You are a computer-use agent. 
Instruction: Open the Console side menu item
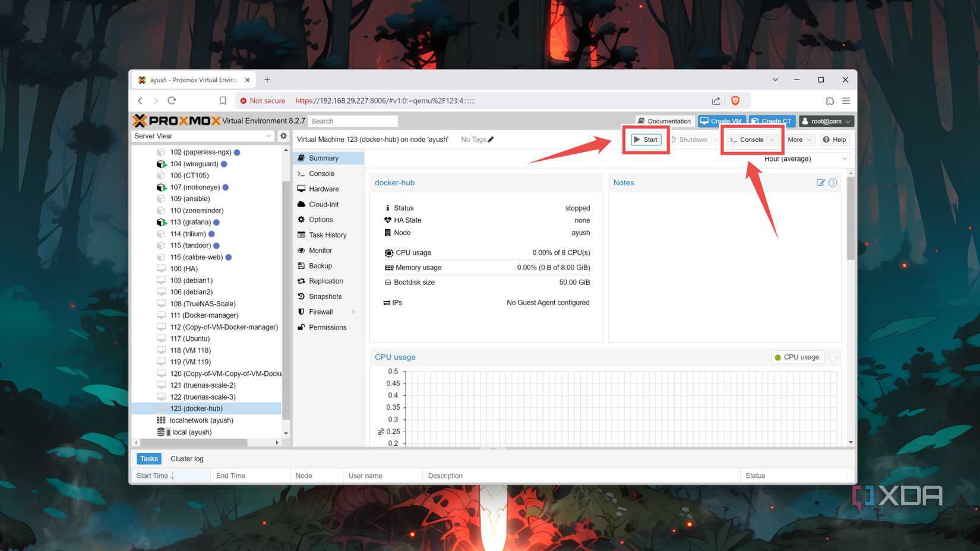[x=330, y=173]
